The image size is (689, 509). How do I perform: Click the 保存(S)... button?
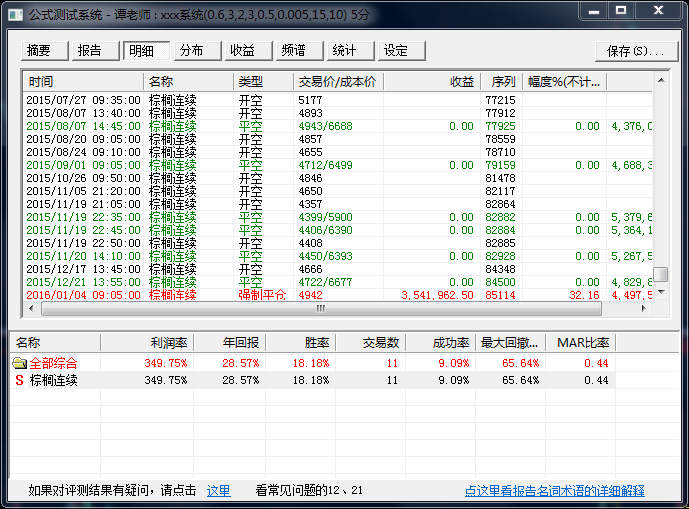637,51
